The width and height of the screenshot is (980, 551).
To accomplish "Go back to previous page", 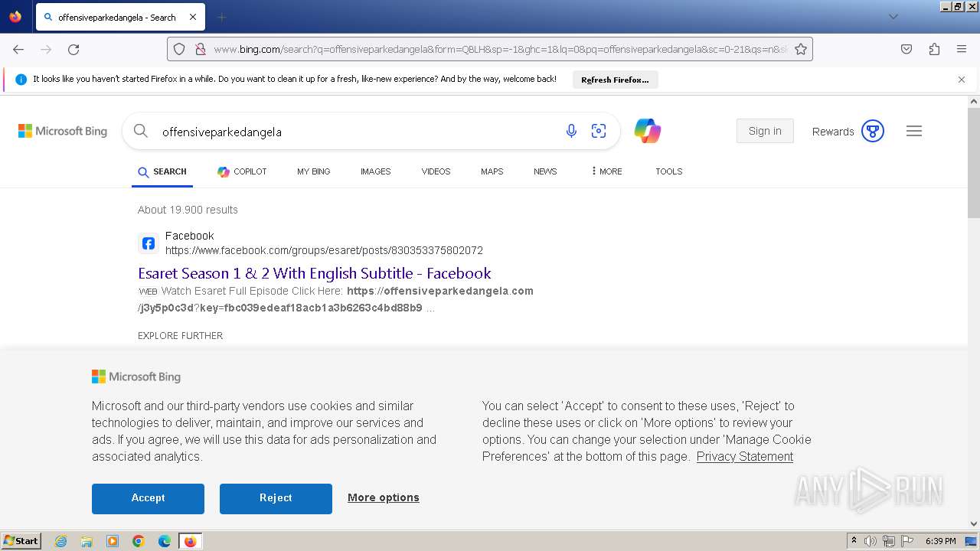I will pos(18,49).
